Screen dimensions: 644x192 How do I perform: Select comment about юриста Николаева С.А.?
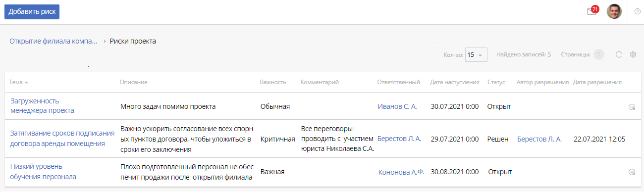337,139
